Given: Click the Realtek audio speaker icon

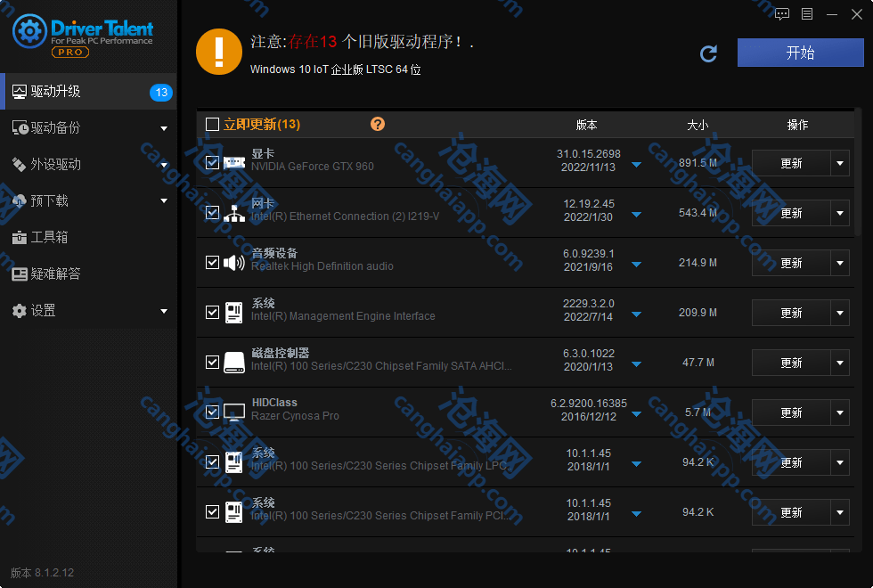Looking at the screenshot, I should click(x=234, y=263).
